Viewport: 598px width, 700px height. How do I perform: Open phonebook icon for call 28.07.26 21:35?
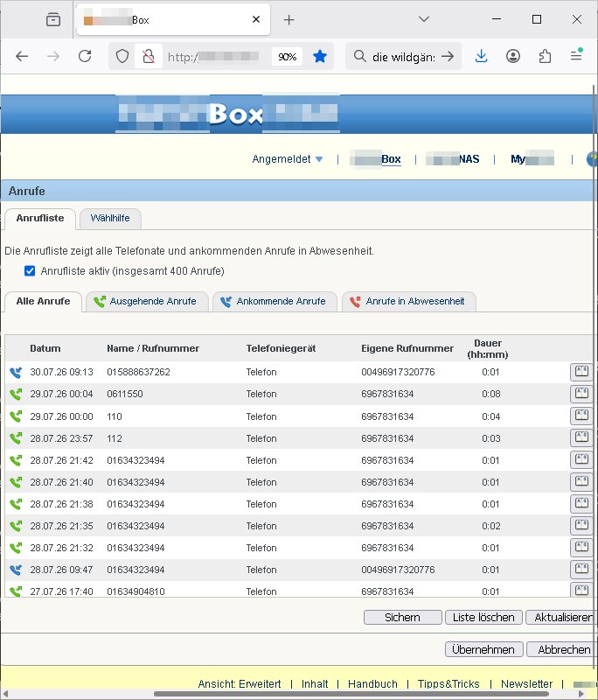tap(581, 525)
